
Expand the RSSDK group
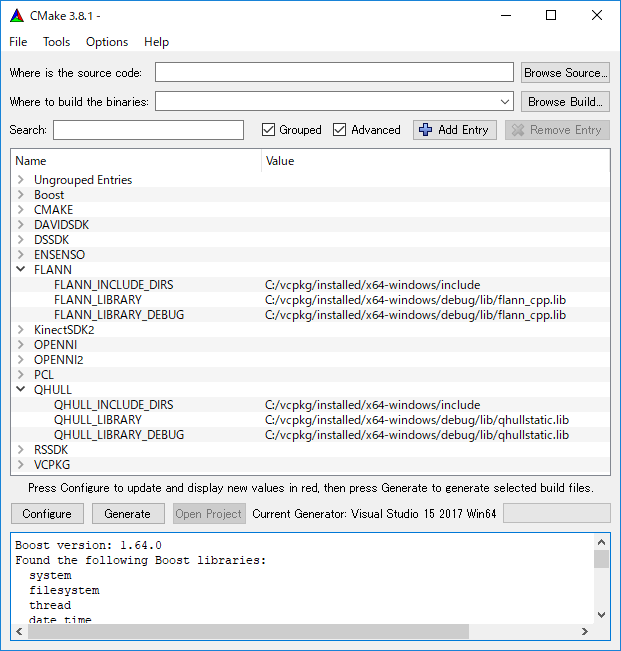[x=20, y=450]
